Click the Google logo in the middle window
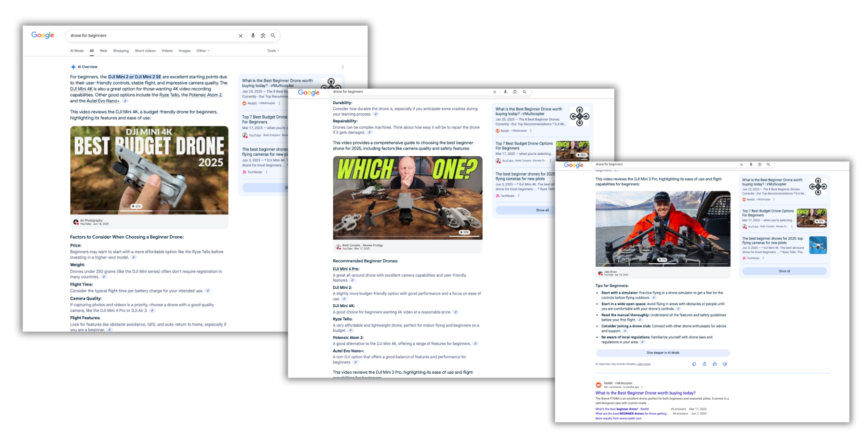868x434 pixels. click(309, 93)
